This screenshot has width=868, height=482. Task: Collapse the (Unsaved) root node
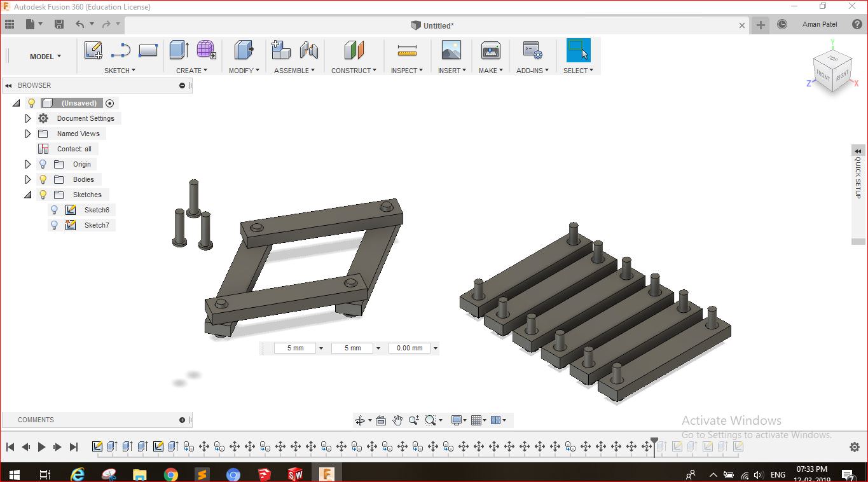pos(17,103)
